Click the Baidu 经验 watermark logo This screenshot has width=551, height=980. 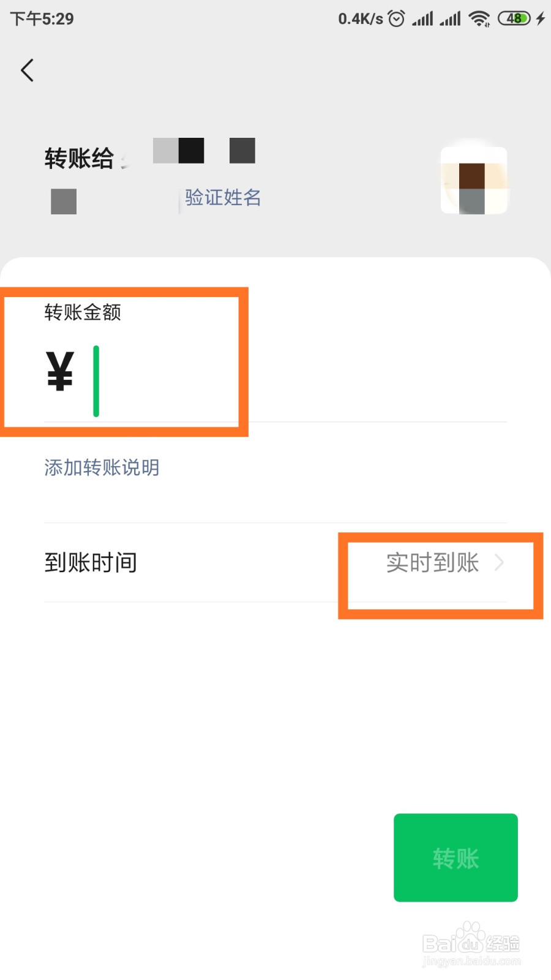tap(468, 943)
